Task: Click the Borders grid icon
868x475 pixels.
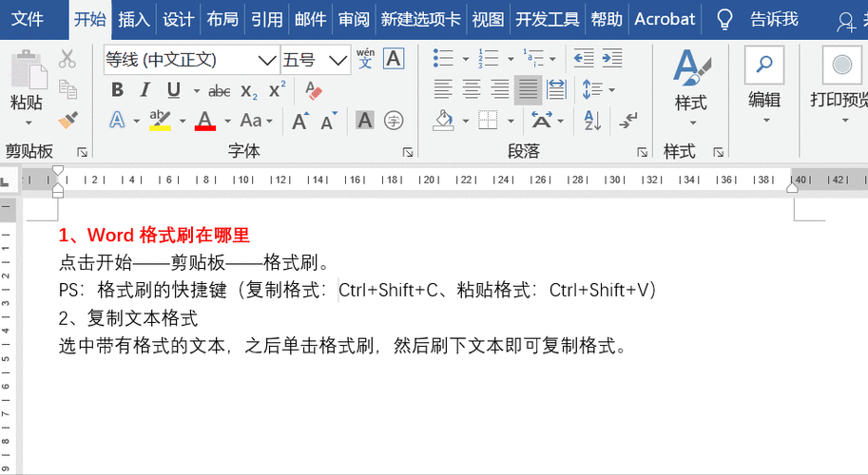Action: [x=488, y=120]
